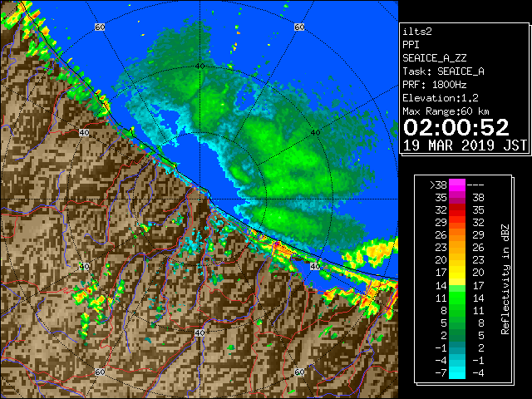Image resolution: width=532 pixels, height=399 pixels.
Task: Click the 02:00:52 timestamp
Action: click(456, 127)
